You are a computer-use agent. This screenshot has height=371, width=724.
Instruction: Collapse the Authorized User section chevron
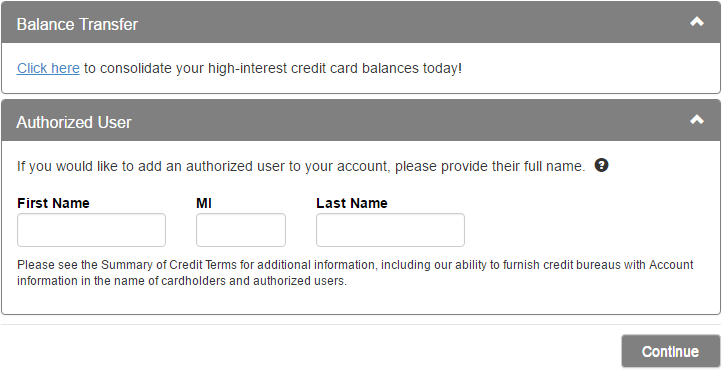point(696,120)
